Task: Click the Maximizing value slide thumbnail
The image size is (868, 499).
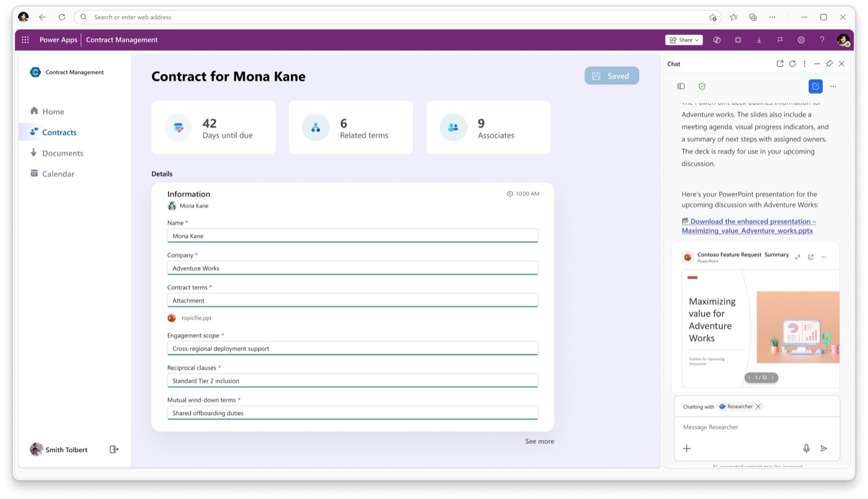Action: (761, 329)
